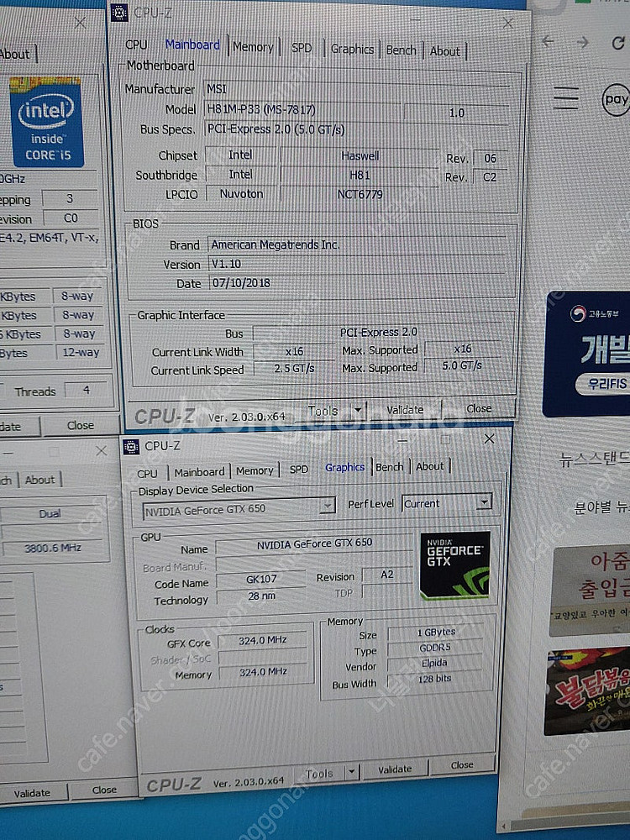The height and width of the screenshot is (840, 630).
Task: Open Memory tab in Mainboard window
Action: point(253,47)
